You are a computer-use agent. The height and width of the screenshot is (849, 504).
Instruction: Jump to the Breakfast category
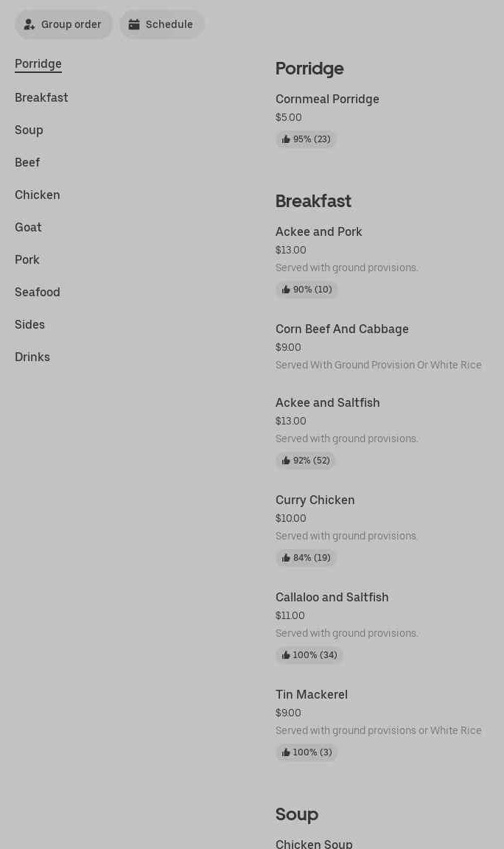41,97
